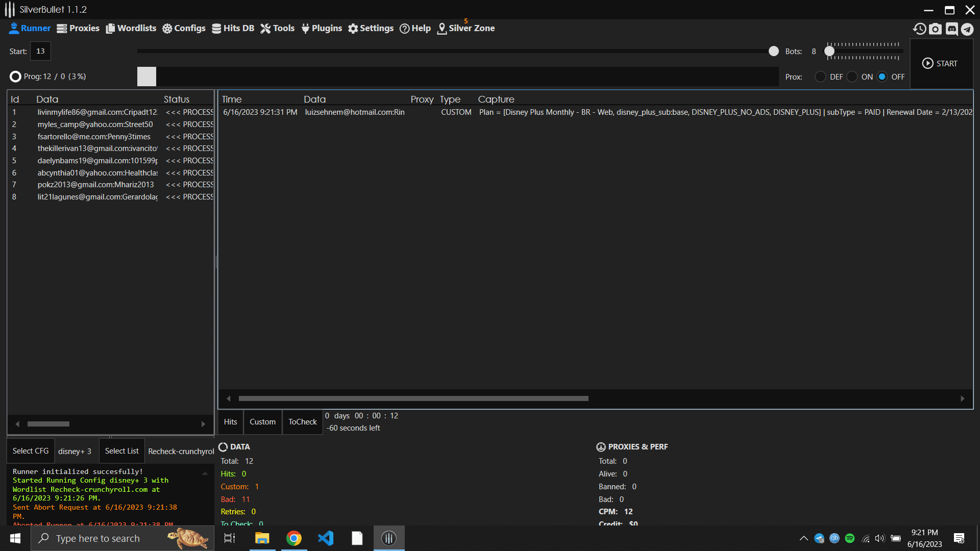The image size is (980, 551).
Task: Click the Select List button
Action: (x=121, y=451)
